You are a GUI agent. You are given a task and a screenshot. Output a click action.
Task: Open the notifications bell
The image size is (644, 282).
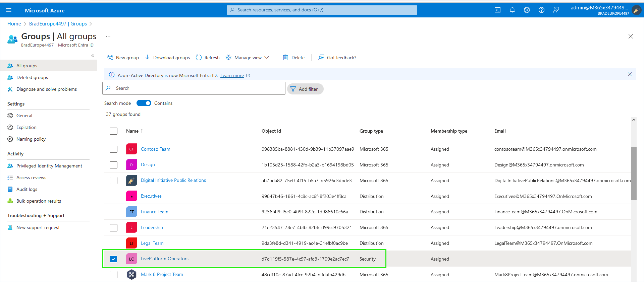[x=512, y=10]
